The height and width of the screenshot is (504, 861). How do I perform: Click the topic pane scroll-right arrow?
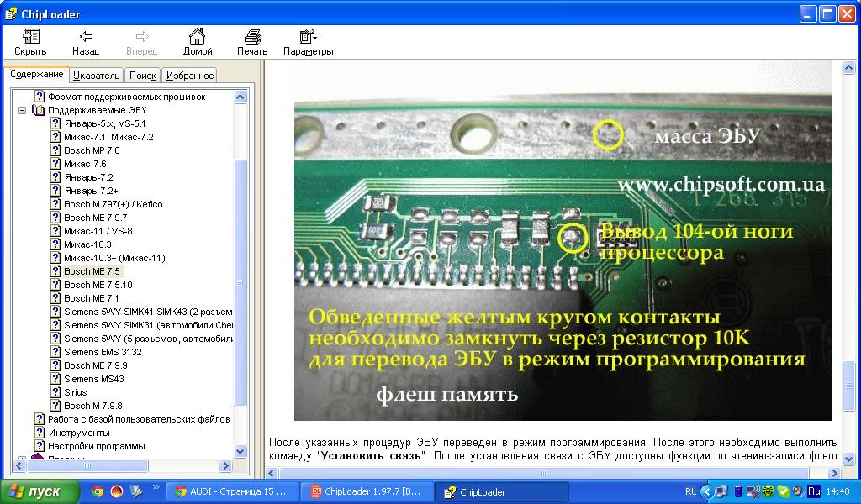pos(835,473)
